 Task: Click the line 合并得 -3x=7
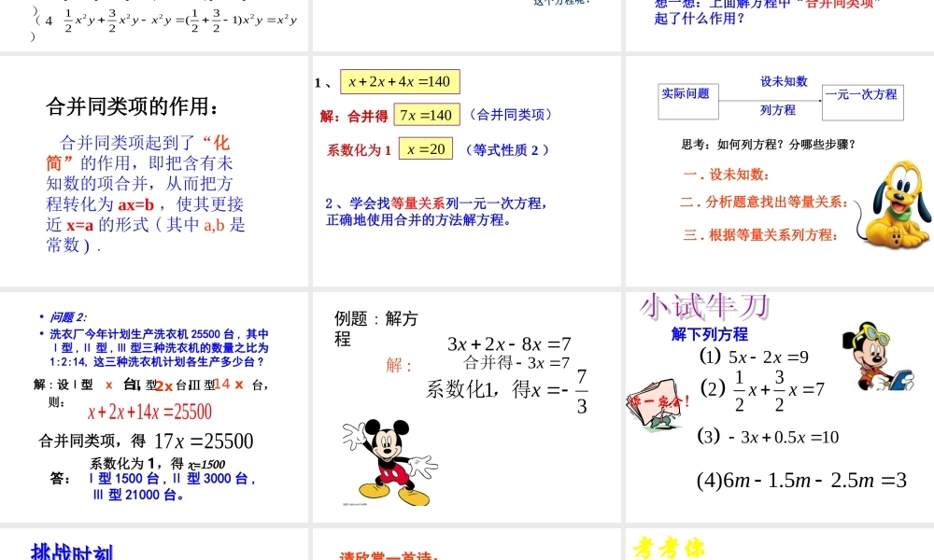[x=517, y=362]
